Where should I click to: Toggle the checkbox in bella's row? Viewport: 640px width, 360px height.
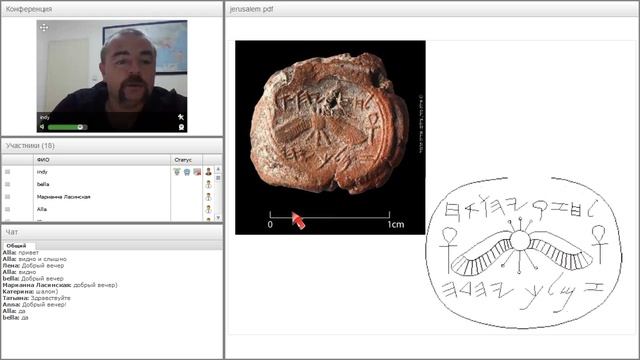7,184
